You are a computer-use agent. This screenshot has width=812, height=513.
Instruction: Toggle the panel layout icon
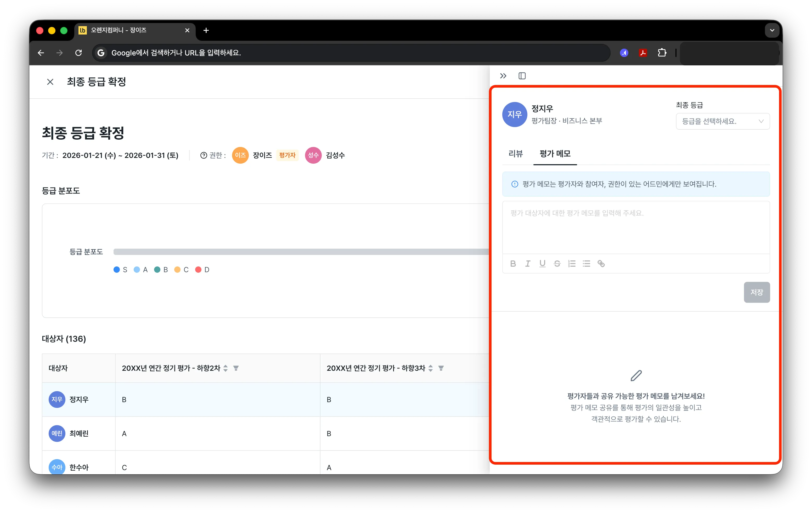[x=522, y=76]
